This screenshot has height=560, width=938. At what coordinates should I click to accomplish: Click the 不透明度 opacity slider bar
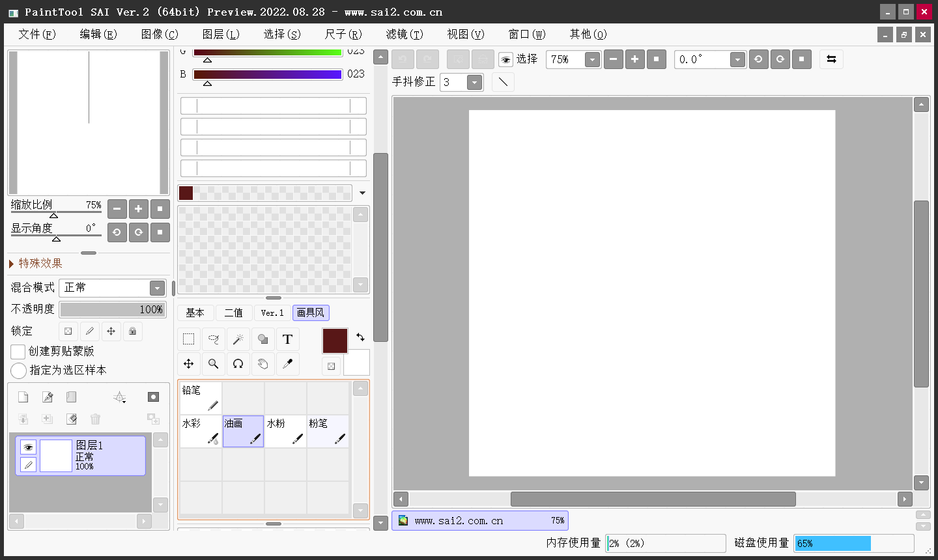113,309
